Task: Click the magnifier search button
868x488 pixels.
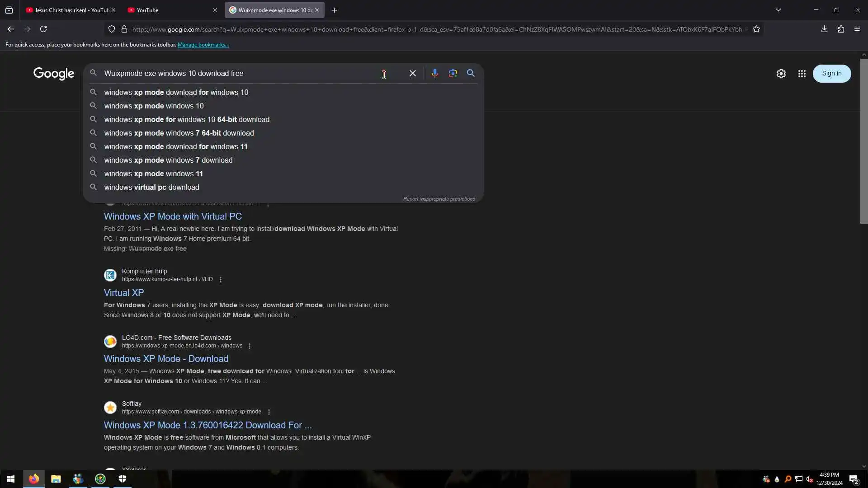Action: click(471, 73)
